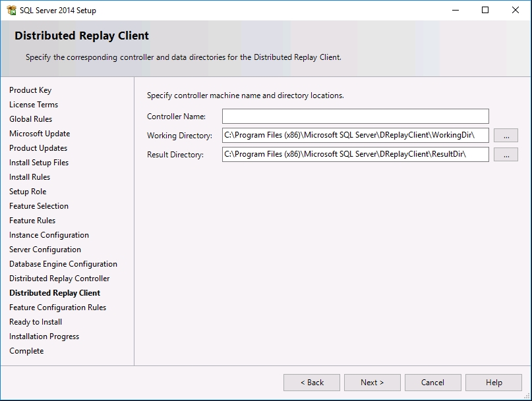Select the Setup Role step
The width and height of the screenshot is (532, 401).
(x=28, y=192)
